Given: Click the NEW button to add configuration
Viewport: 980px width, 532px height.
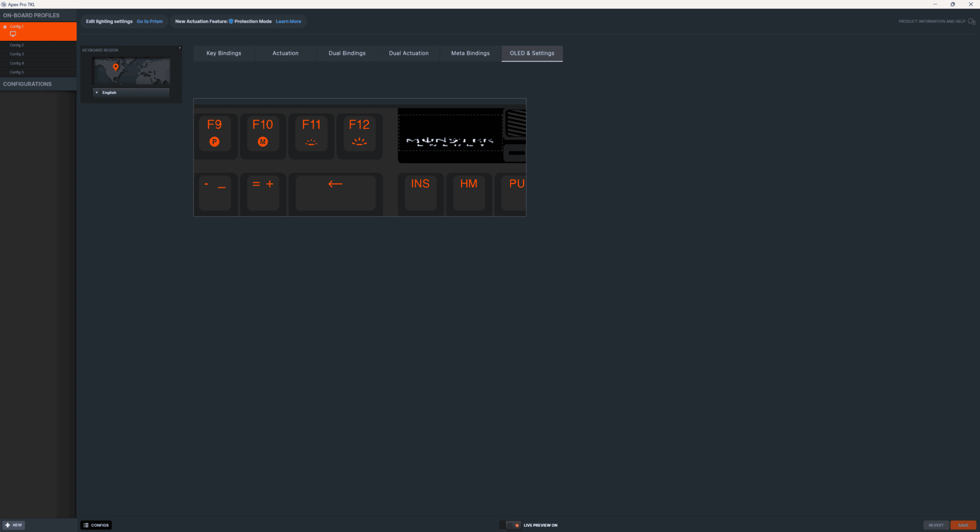Looking at the screenshot, I should point(14,525).
